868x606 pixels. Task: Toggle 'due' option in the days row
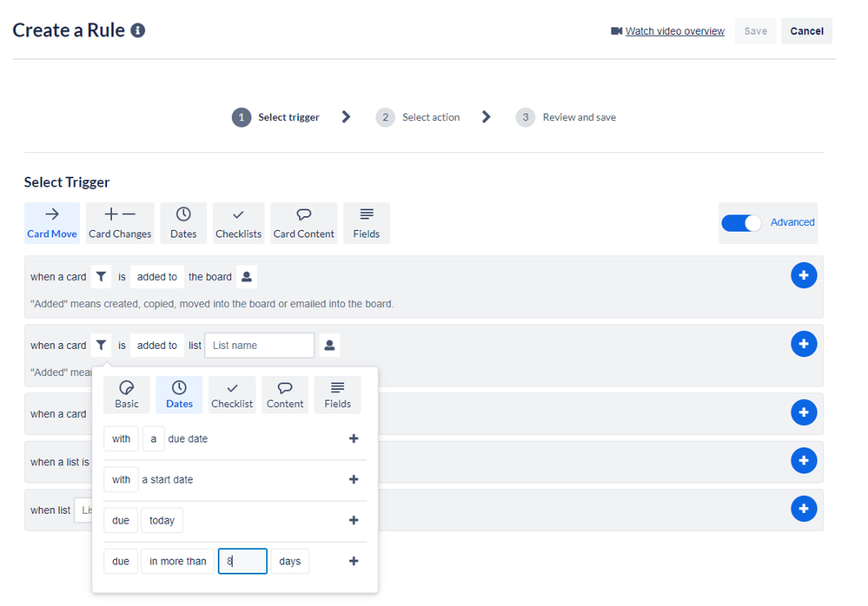121,561
